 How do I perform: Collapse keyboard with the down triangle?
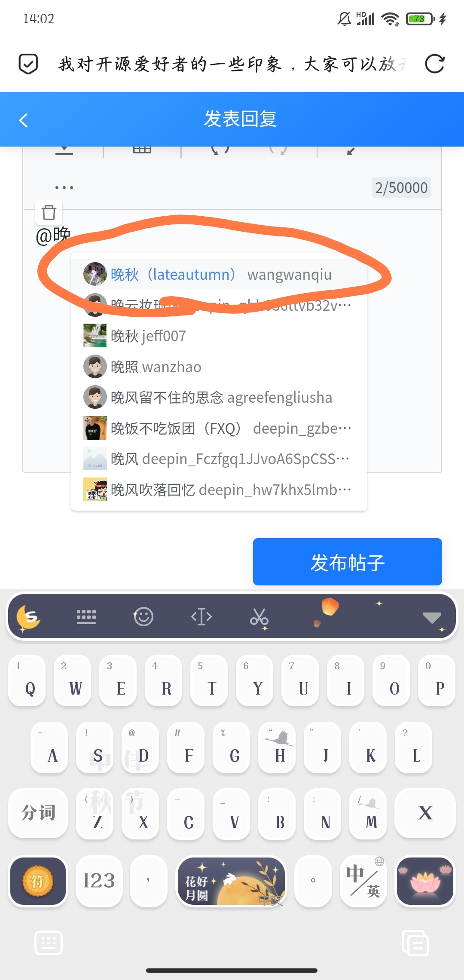(432, 618)
